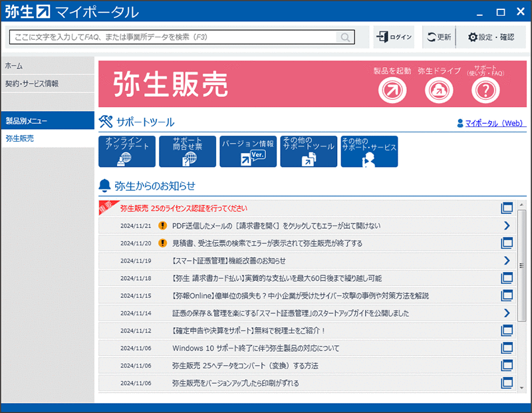The width and height of the screenshot is (532, 413).
Task: Open 設定・確認 settings
Action: tap(491, 37)
